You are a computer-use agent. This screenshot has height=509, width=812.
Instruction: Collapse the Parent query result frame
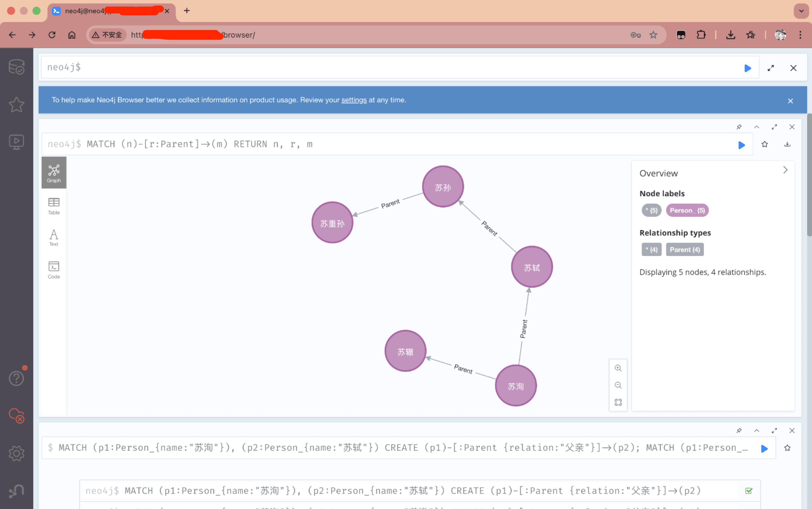[x=756, y=127]
